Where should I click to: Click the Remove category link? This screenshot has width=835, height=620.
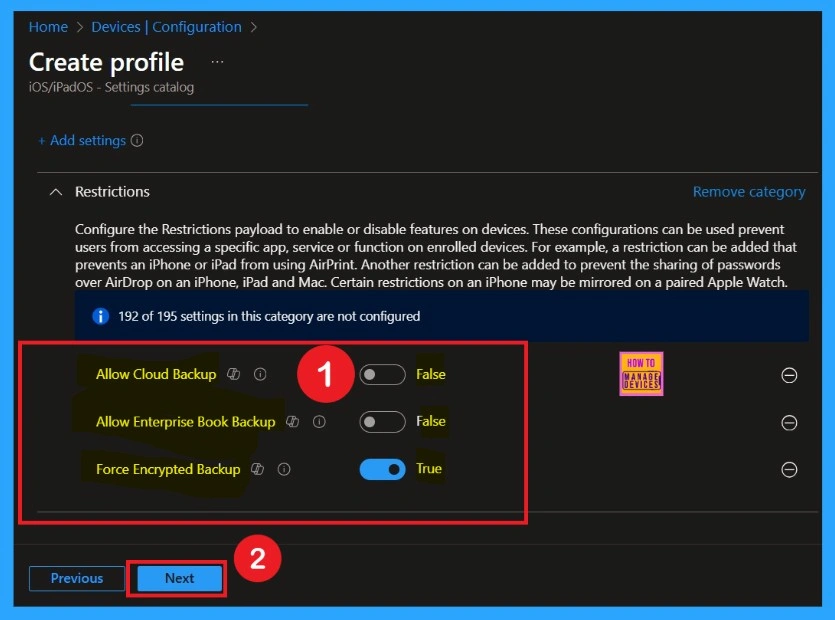click(x=749, y=191)
